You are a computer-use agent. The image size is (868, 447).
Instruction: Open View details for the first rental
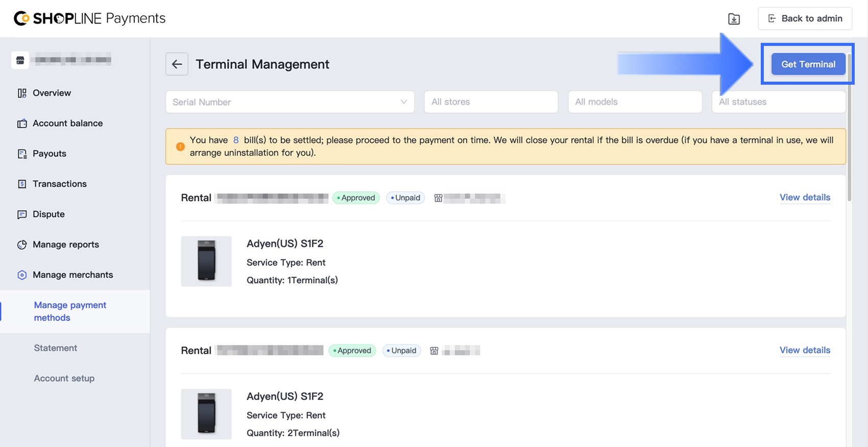point(805,197)
